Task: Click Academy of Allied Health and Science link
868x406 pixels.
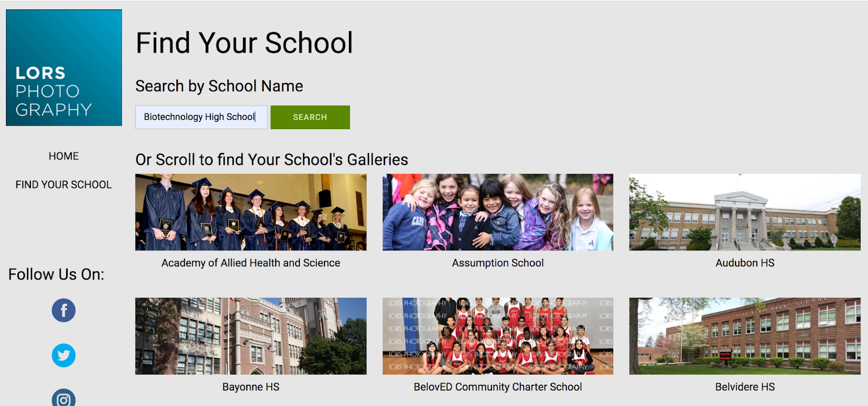Action: [x=251, y=263]
